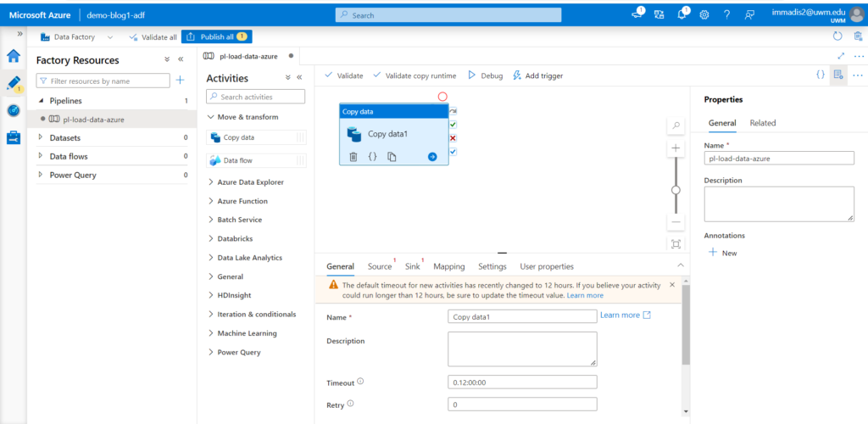Click Search activities field
This screenshot has width=868, height=424.
(x=256, y=97)
